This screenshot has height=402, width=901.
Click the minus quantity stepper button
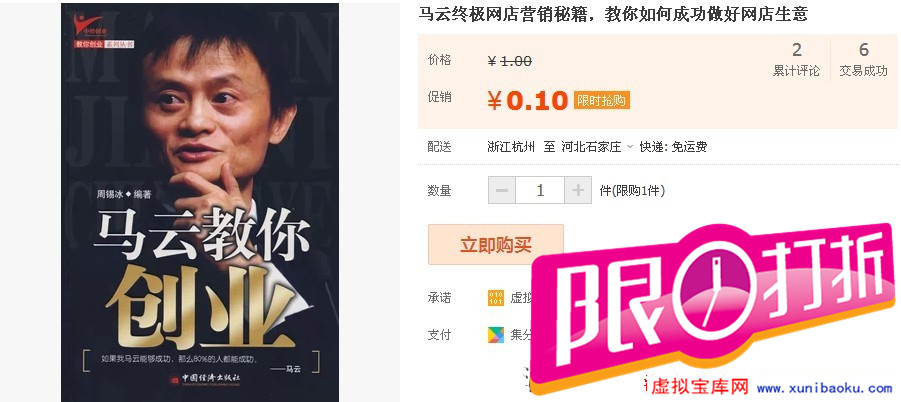[502, 190]
